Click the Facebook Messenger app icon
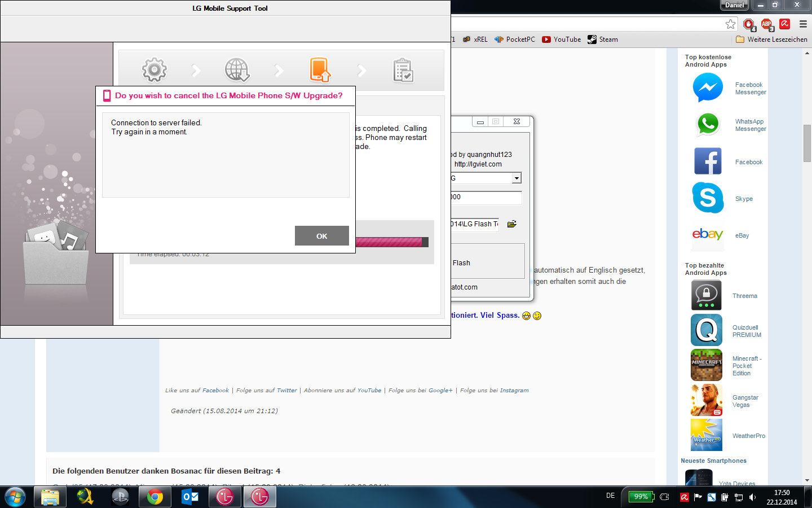 [x=708, y=88]
